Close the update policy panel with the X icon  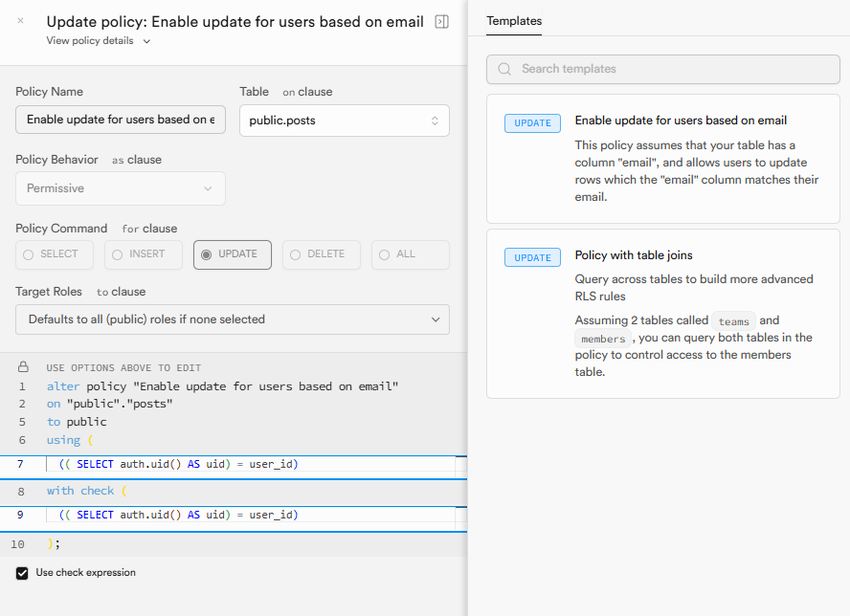[20, 21]
